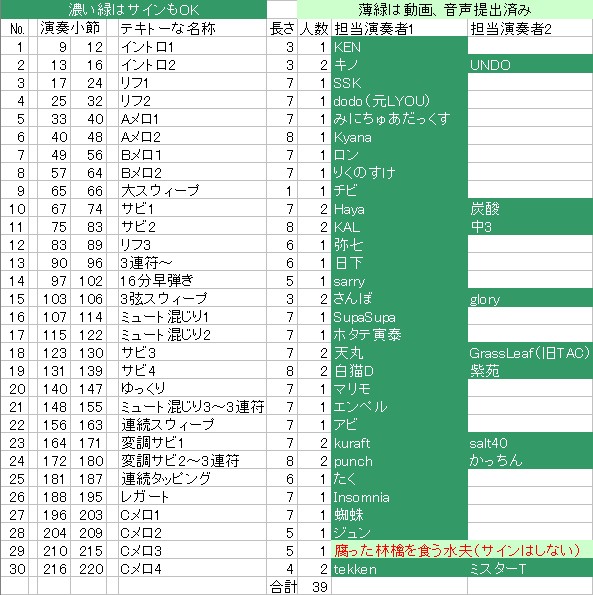The height and width of the screenshot is (595, 593).
Task: Select the dodo(元LYOU) cell
Action: (x=400, y=101)
